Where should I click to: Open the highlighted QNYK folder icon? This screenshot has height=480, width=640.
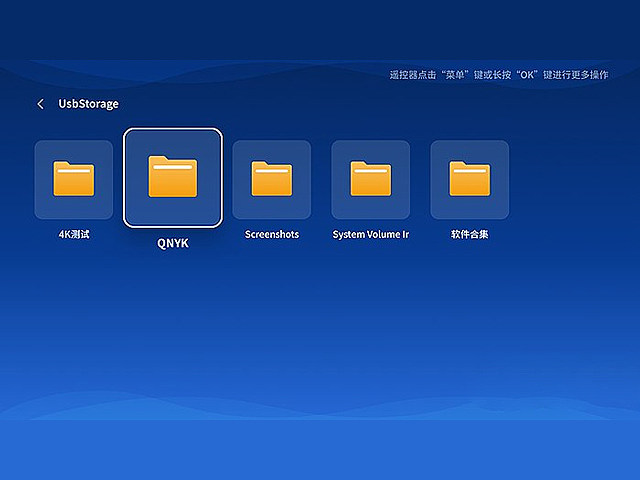(173, 178)
